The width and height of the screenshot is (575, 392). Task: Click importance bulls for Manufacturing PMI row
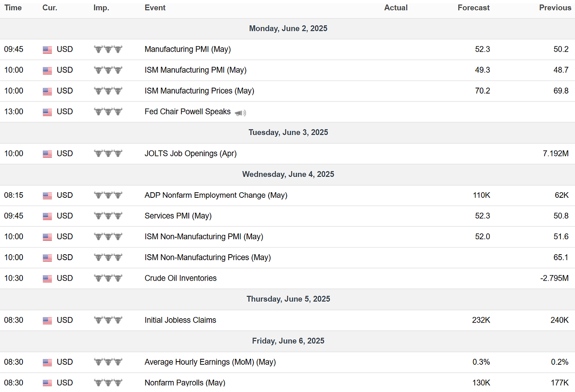108,49
